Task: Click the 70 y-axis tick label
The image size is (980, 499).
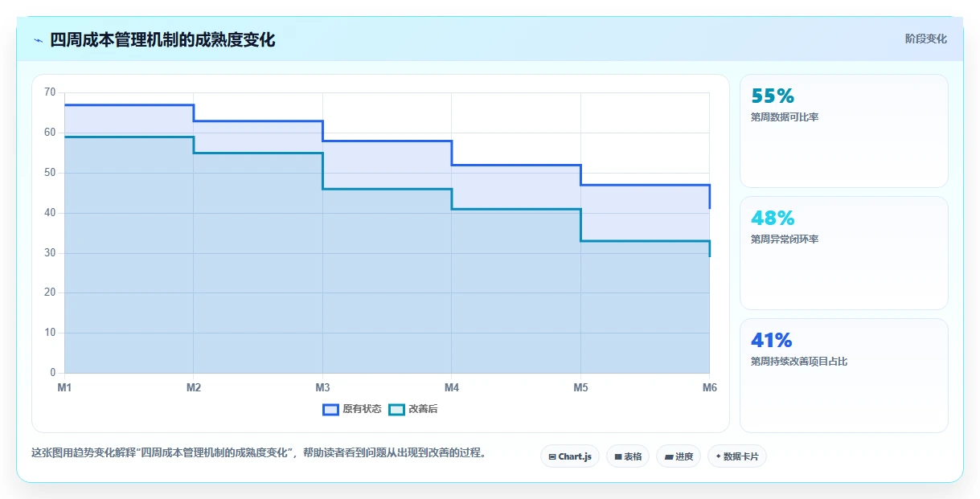Action: pyautogui.click(x=50, y=92)
